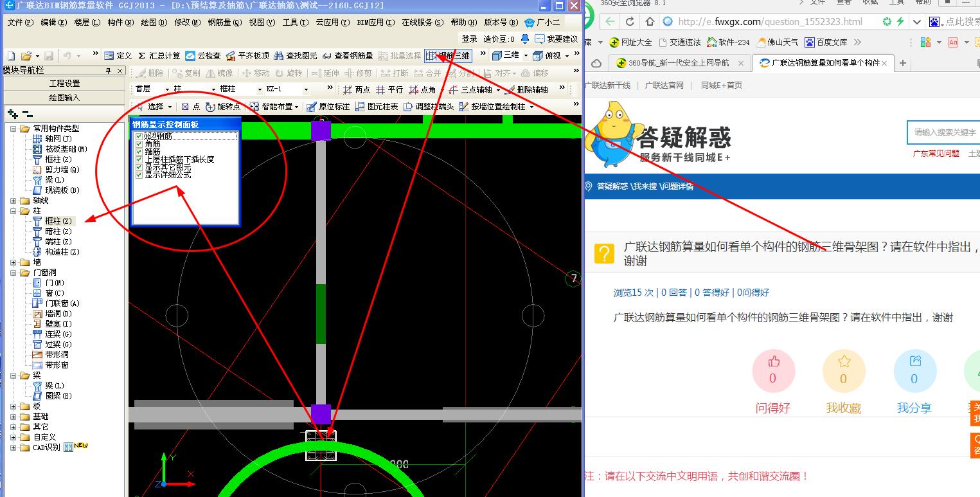Open 查找图元 binoculars tool
Image resolution: width=980 pixels, height=497 pixels.
(x=295, y=56)
